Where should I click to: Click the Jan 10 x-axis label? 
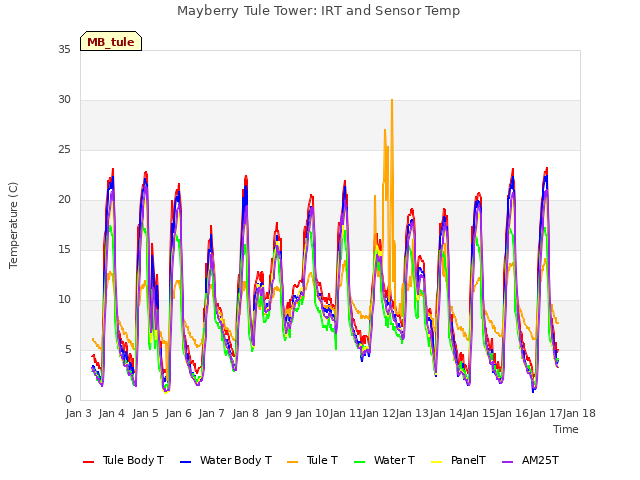point(312,413)
